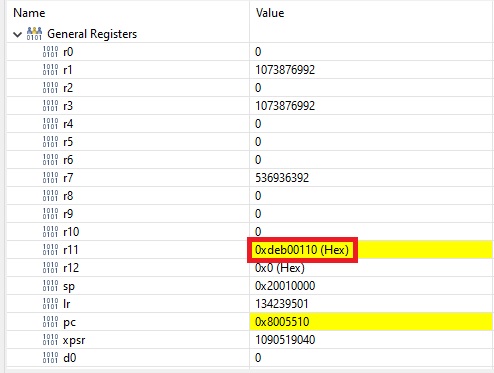Image resolution: width=494 pixels, height=373 pixels.
Task: Select General Registers tree label
Action: click(x=92, y=34)
